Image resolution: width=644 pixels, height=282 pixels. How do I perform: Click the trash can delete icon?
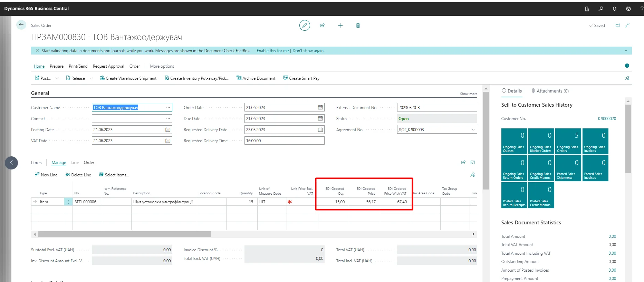pos(358,26)
